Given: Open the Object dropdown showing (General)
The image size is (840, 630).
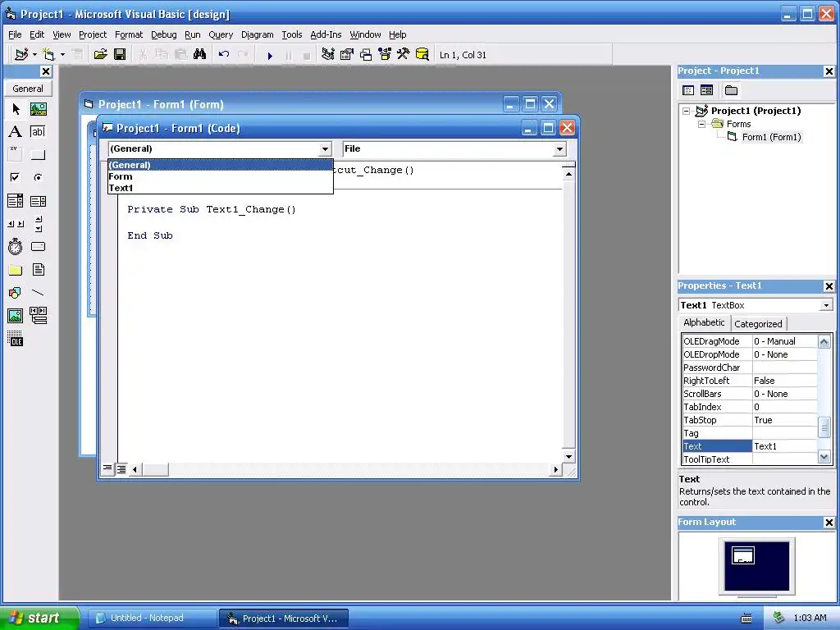Looking at the screenshot, I should [325, 149].
